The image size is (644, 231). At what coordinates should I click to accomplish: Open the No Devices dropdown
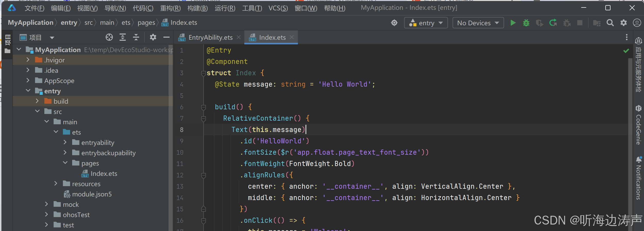(478, 23)
